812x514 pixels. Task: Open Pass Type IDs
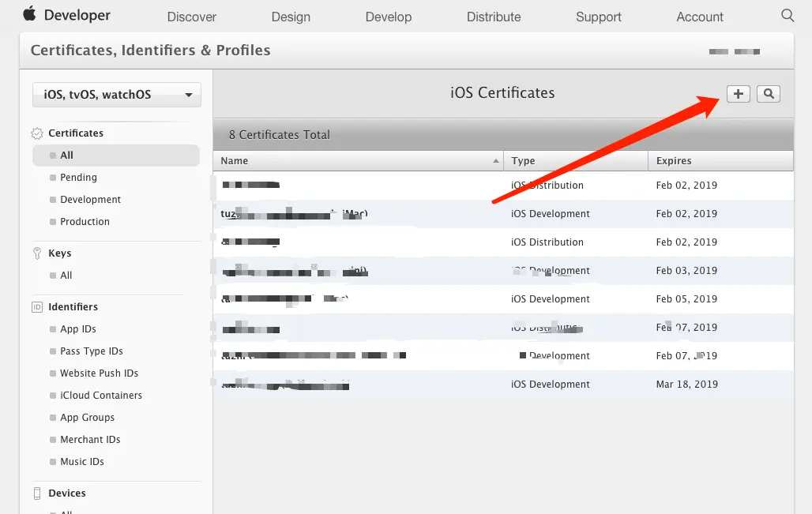[x=91, y=351]
